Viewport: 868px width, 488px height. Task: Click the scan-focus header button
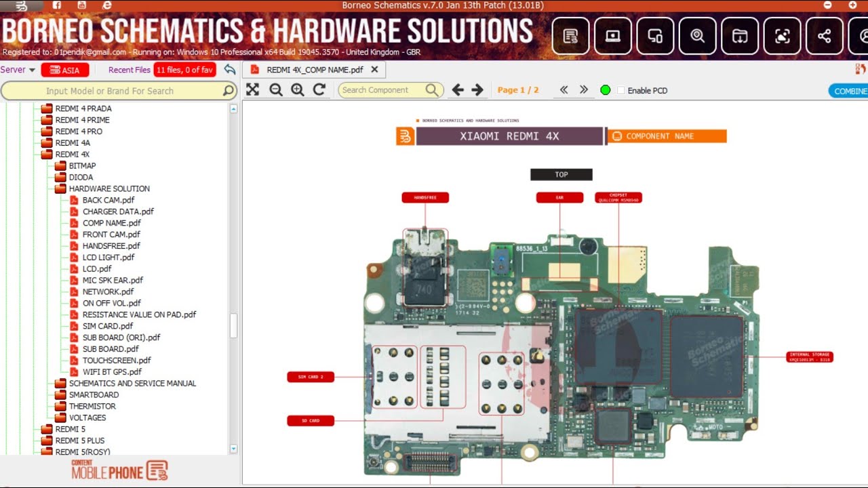tap(783, 36)
